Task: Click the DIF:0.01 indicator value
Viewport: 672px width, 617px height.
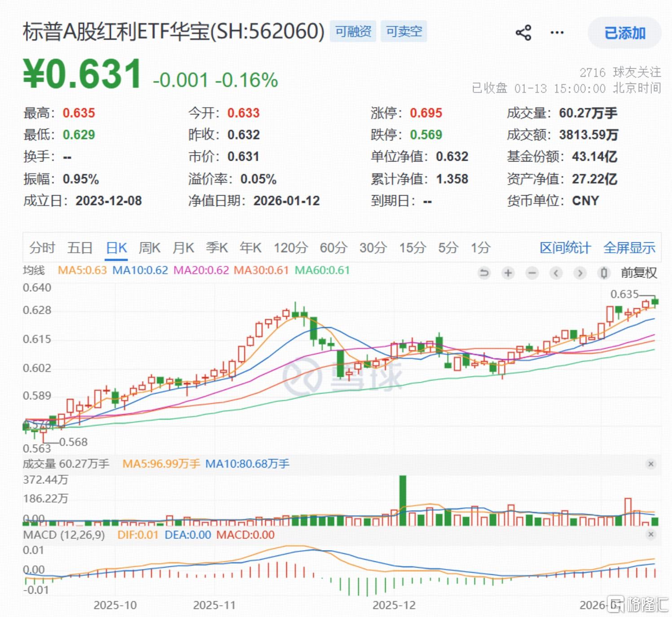Action: (x=138, y=534)
